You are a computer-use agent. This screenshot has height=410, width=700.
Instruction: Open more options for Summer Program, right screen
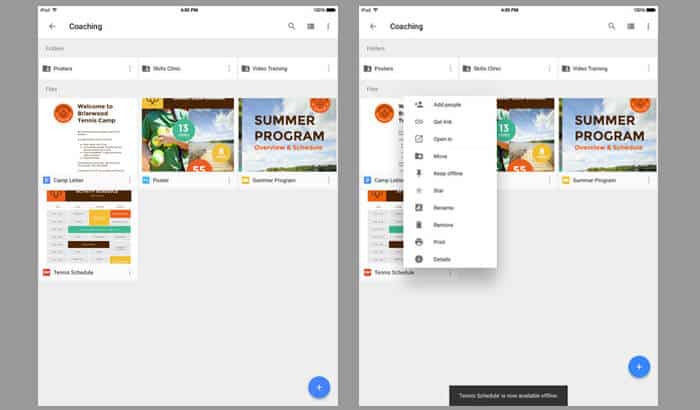point(649,180)
